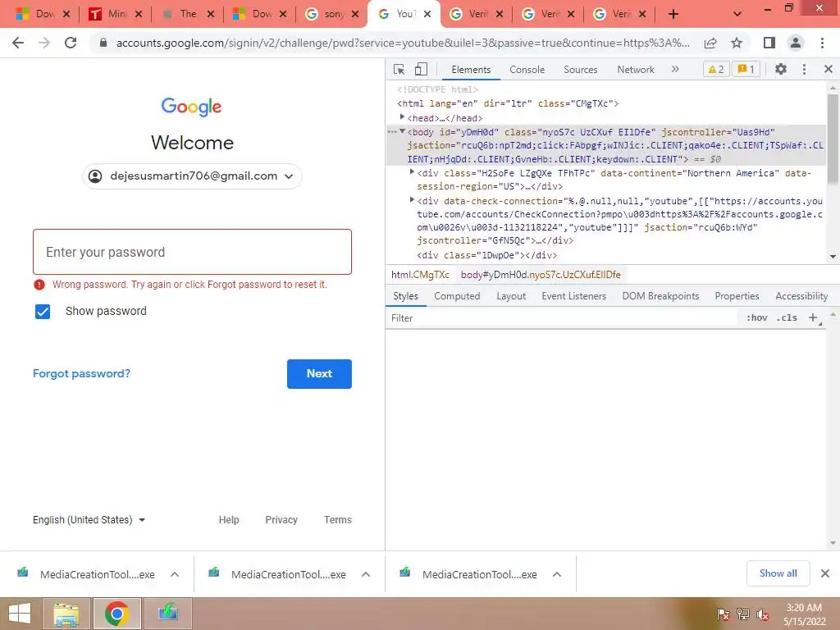840x630 pixels.
Task: Open the Terms link in the footer
Action: pyautogui.click(x=337, y=519)
